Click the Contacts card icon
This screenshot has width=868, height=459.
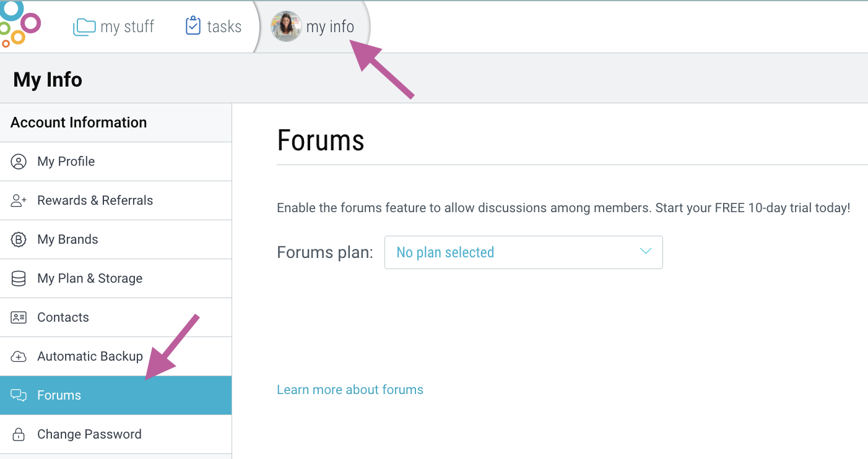(19, 318)
